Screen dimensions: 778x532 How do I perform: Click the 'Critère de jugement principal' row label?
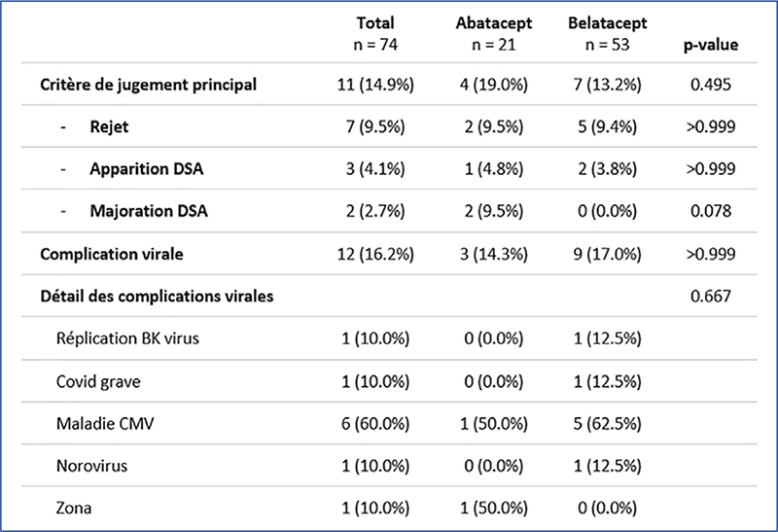[149, 85]
